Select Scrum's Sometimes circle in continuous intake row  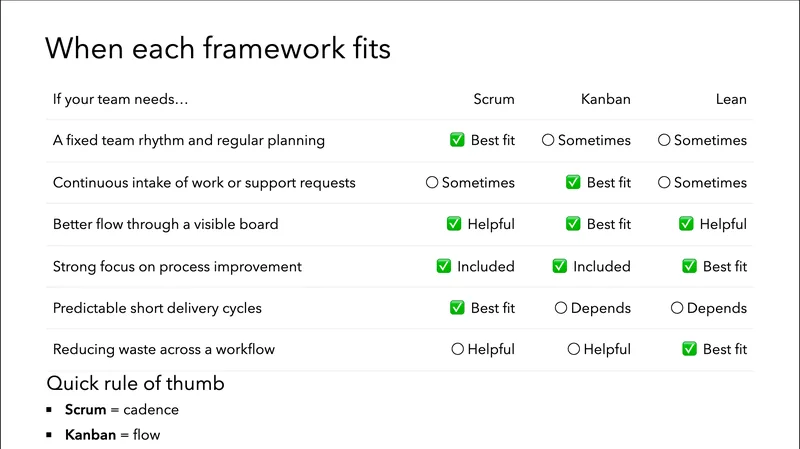(432, 183)
